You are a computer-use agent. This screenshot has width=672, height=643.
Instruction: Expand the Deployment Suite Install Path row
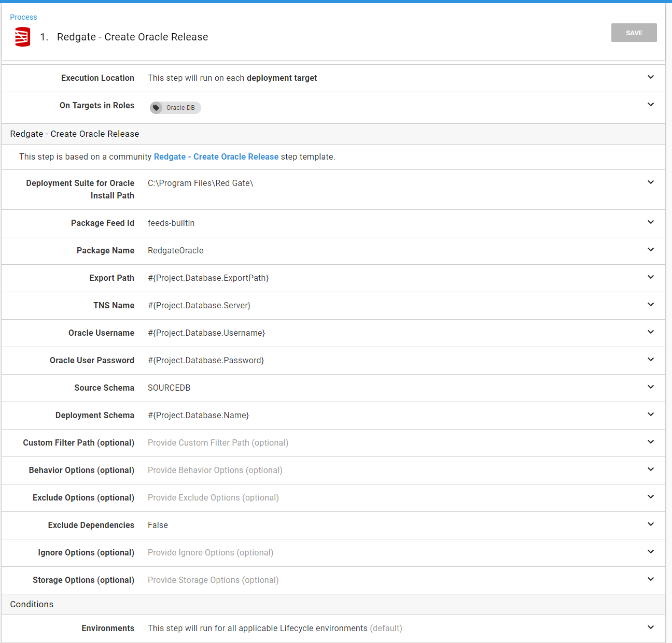(650, 182)
